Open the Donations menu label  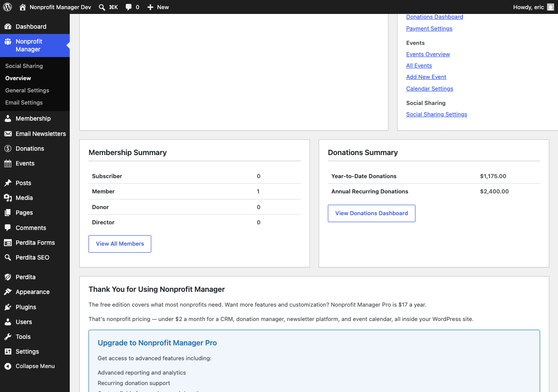click(x=30, y=149)
